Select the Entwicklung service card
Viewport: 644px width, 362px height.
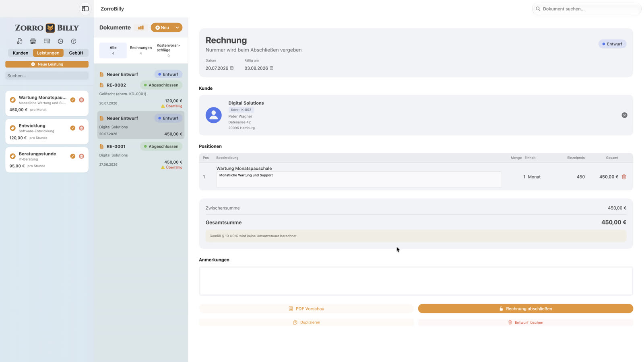47,132
